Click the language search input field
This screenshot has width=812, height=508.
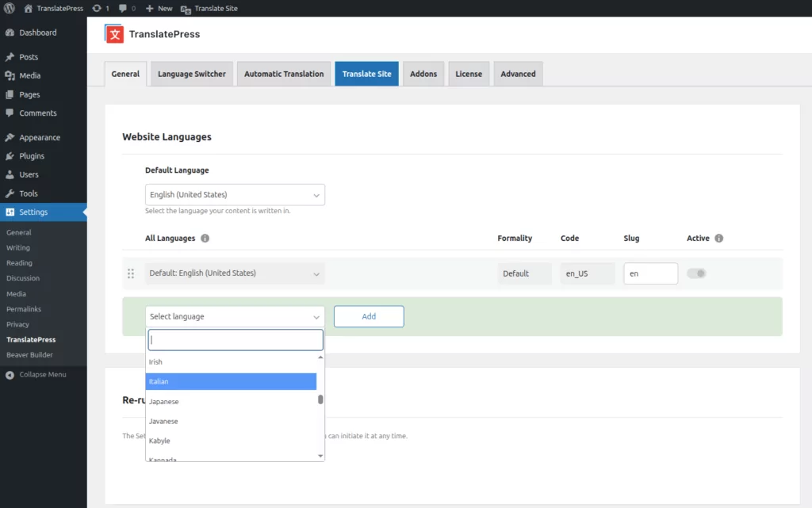coord(236,340)
